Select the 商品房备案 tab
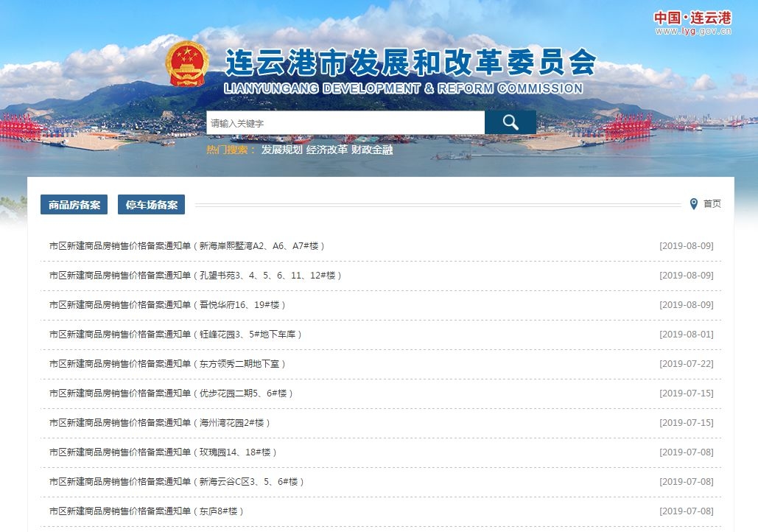 click(74, 205)
